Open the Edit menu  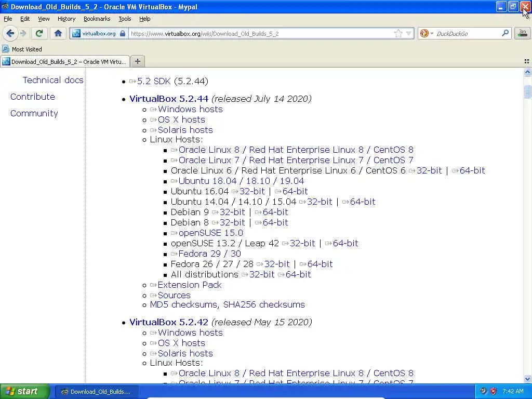pyautogui.click(x=25, y=19)
